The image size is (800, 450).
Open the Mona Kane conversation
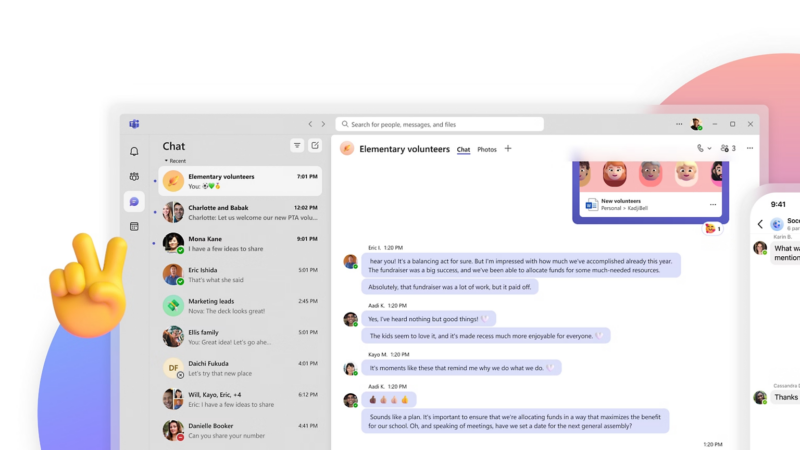(240, 244)
